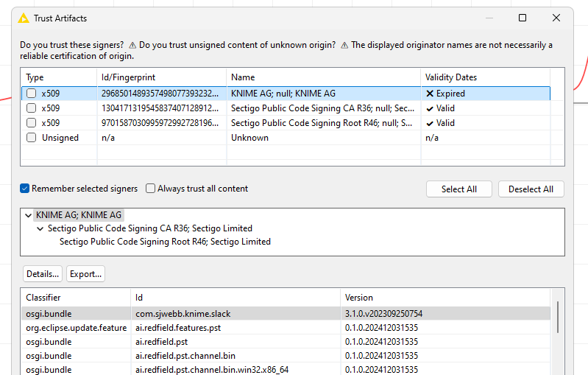Select the ai.redfield.pst bundle Id cell
This screenshot has width=588, height=375.
pyautogui.click(x=235, y=342)
